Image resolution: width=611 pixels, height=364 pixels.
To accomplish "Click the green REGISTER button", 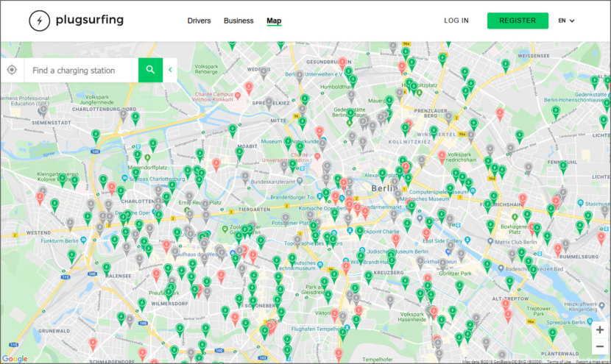I will coord(518,21).
